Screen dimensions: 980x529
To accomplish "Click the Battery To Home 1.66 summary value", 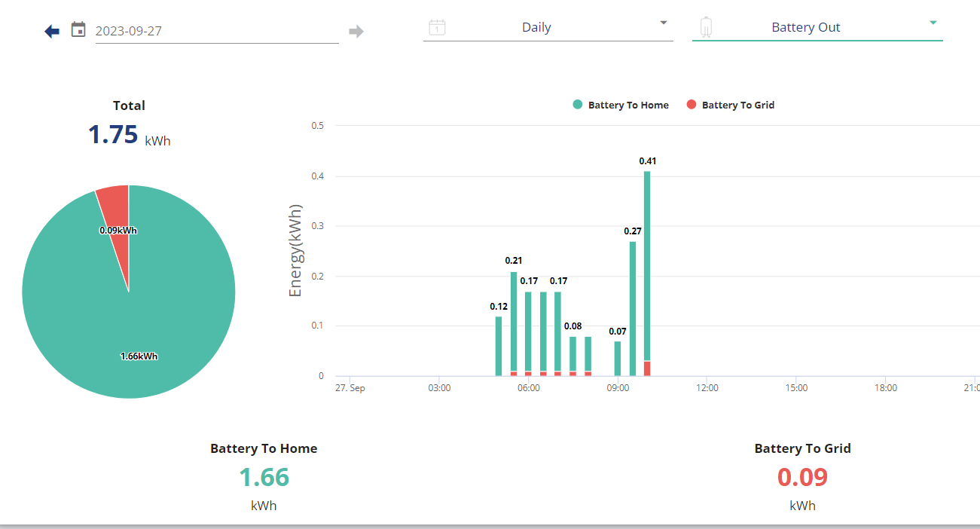I will pos(264,477).
